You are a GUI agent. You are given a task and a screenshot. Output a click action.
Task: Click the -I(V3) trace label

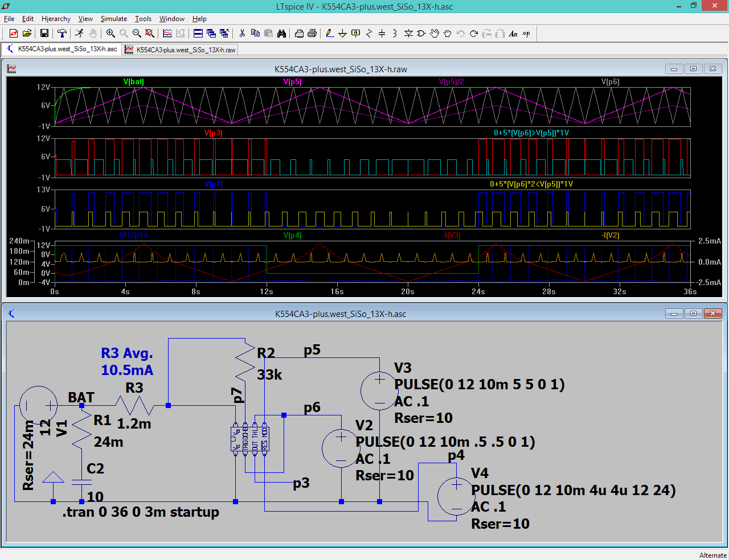pos(452,235)
